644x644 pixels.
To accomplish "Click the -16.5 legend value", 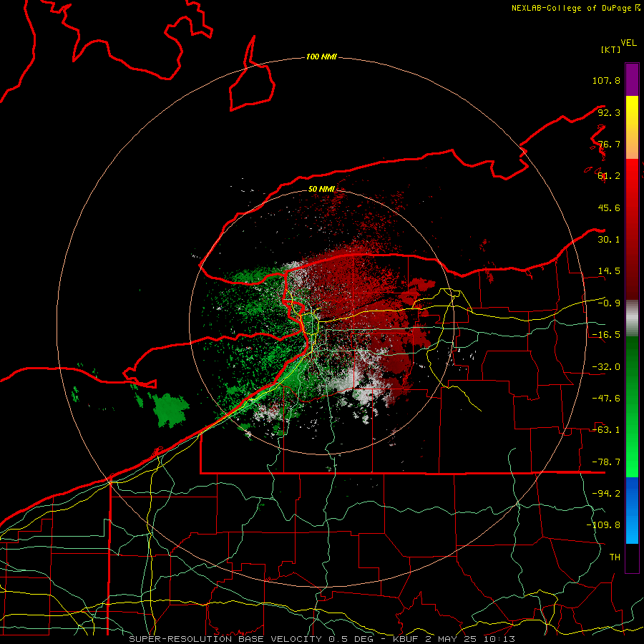I will [x=606, y=335].
